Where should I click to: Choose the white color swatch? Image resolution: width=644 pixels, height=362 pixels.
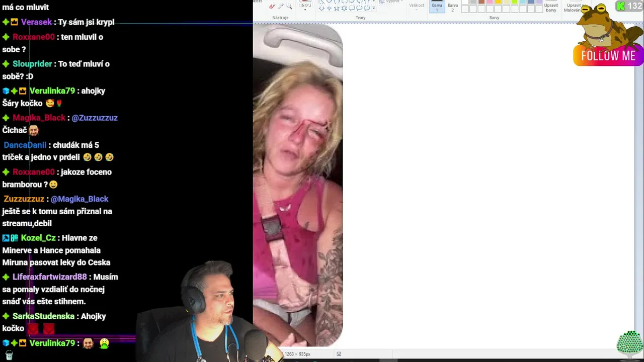(465, 2)
